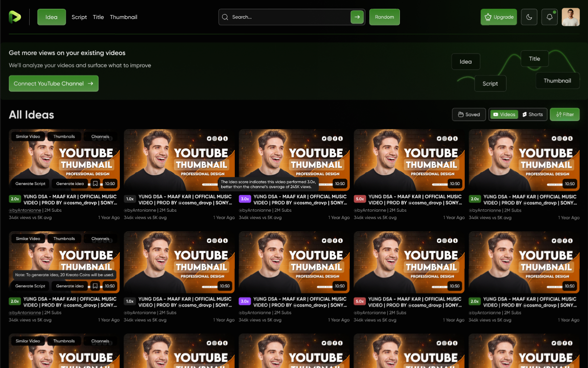Click the red 5.0x score badge in first row

[360, 199]
